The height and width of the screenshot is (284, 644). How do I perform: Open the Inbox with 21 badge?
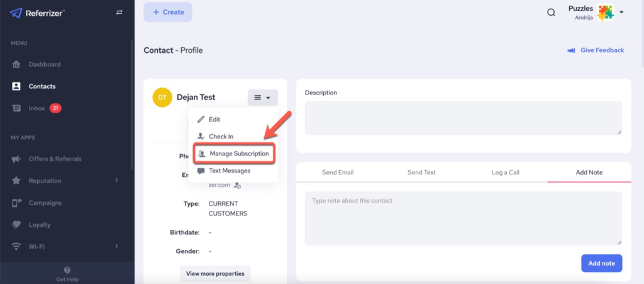pos(37,108)
